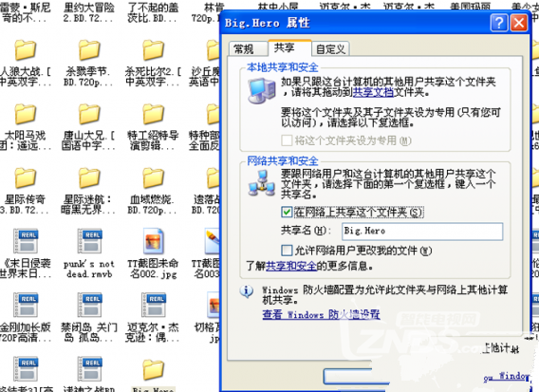Select the 杀戮季节 BD.720p folder icon
This screenshot has width=539, height=392.
(89, 50)
